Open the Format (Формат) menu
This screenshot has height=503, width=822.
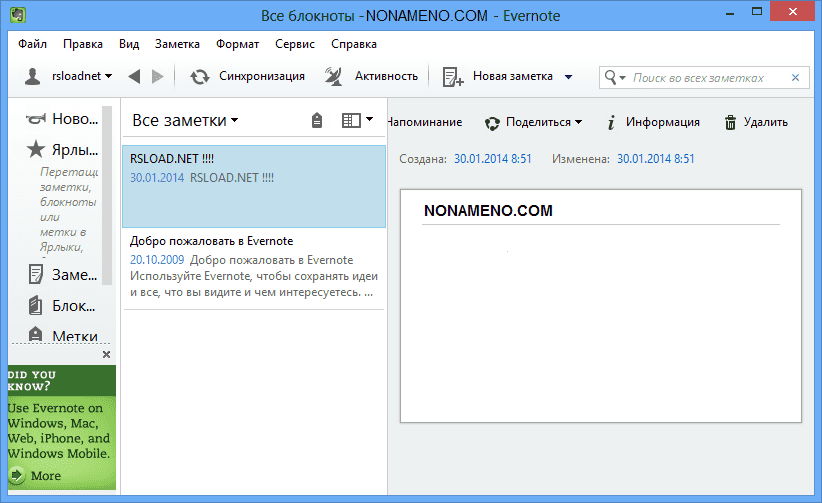236,44
